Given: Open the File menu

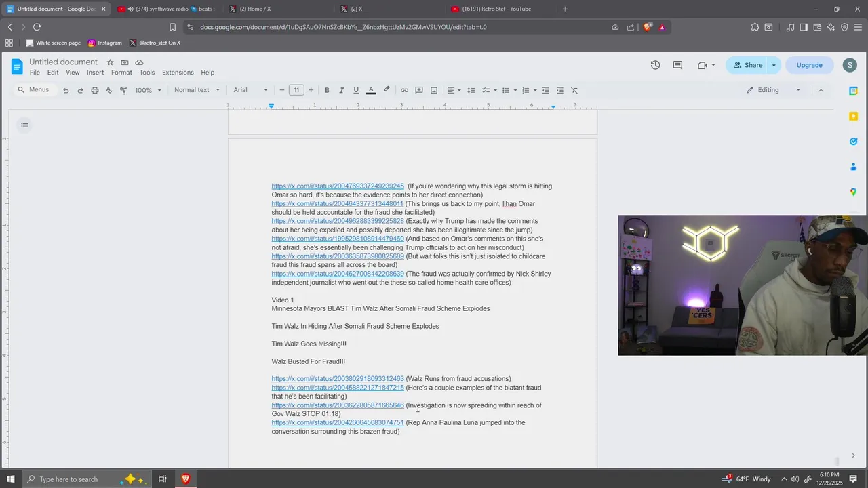Looking at the screenshot, I should (35, 73).
